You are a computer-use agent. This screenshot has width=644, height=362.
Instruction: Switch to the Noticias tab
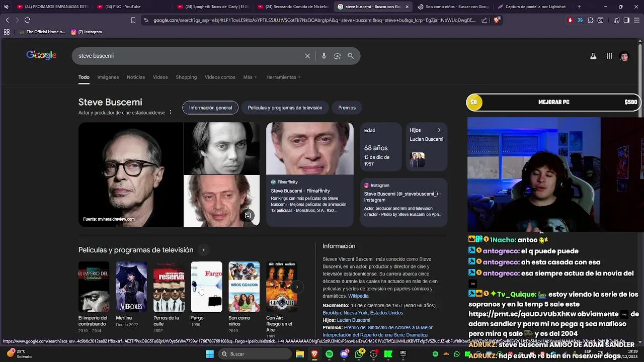[x=136, y=77]
